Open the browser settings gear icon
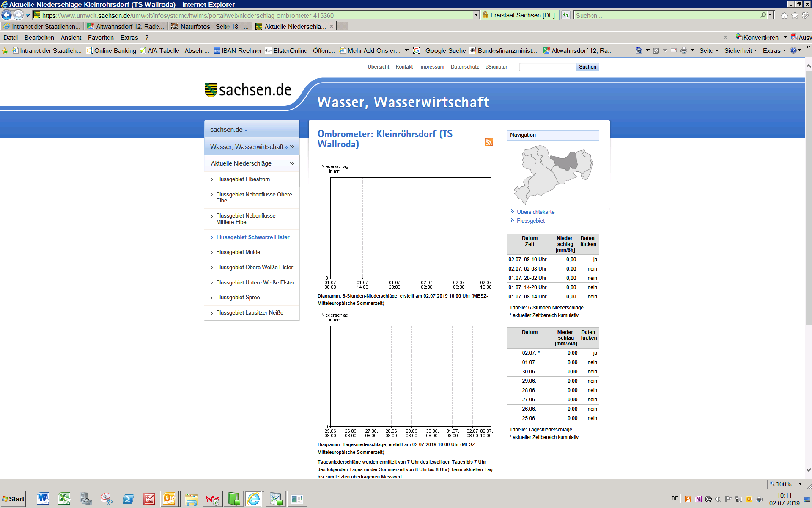Image resolution: width=812 pixels, height=508 pixels. pos(805,16)
